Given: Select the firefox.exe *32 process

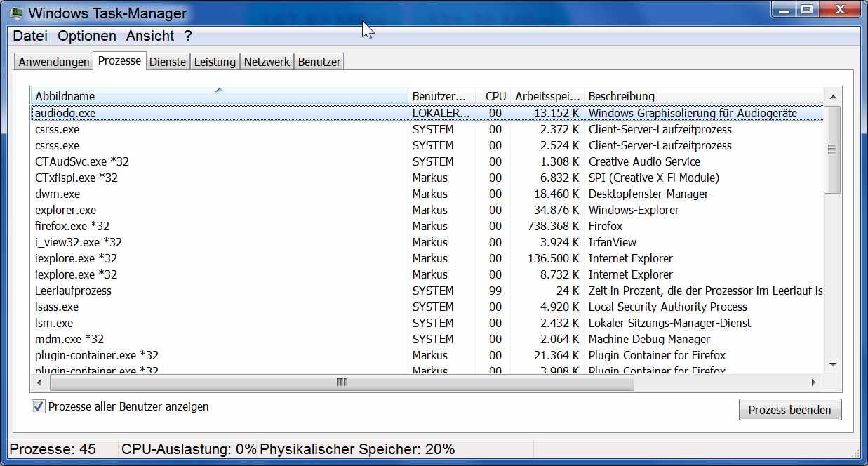Looking at the screenshot, I should [427, 226].
